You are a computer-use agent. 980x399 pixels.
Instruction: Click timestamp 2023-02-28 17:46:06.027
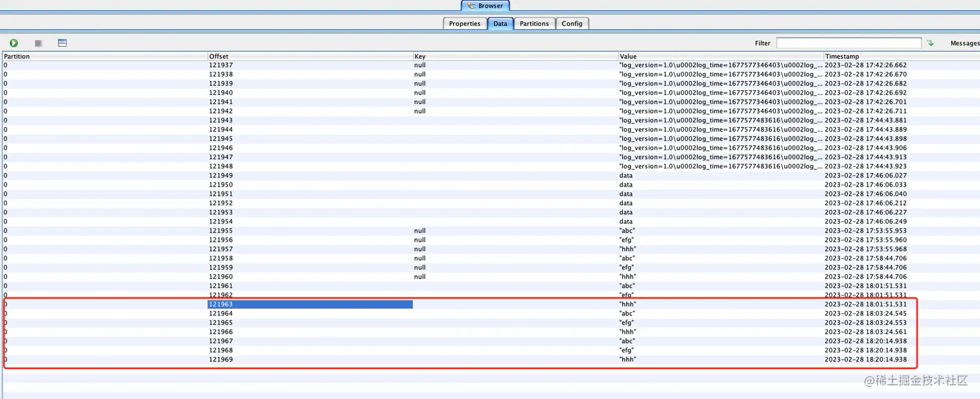865,176
